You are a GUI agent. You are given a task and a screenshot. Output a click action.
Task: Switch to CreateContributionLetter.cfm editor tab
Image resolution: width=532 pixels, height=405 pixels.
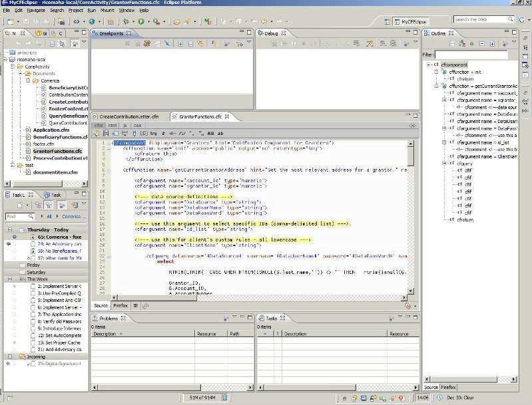point(129,116)
